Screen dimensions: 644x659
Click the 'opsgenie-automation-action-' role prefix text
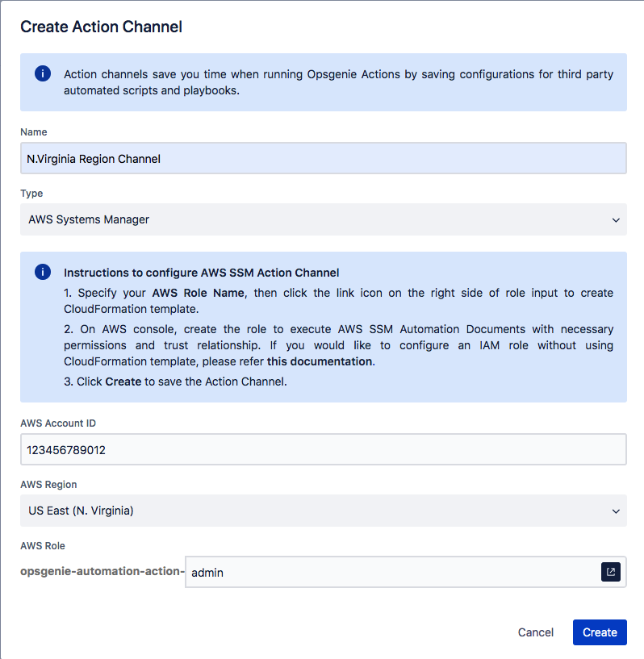(102, 571)
